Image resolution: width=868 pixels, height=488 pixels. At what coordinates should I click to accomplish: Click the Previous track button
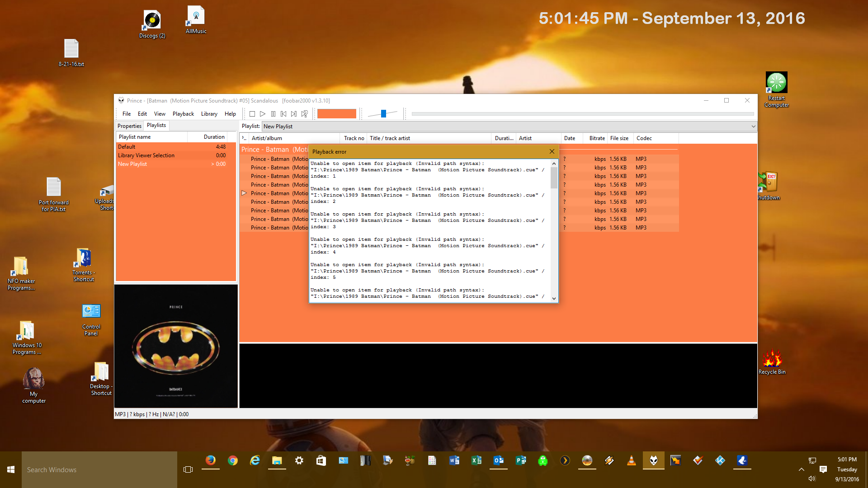(283, 114)
